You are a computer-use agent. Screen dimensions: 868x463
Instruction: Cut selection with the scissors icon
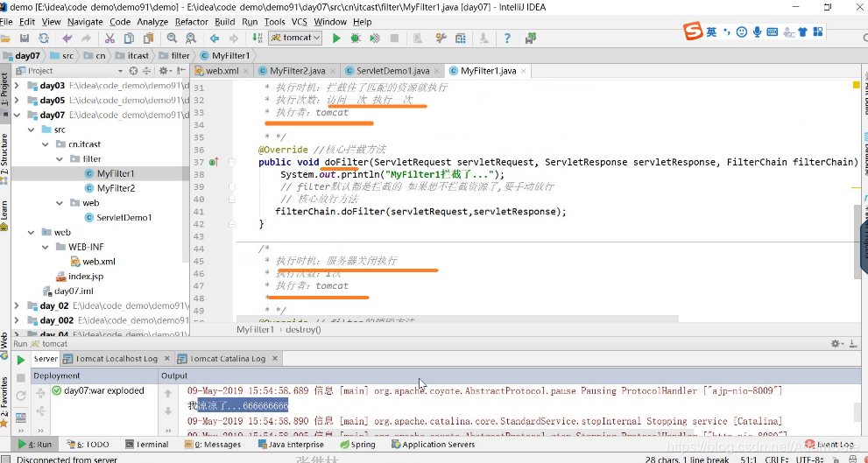109,39
